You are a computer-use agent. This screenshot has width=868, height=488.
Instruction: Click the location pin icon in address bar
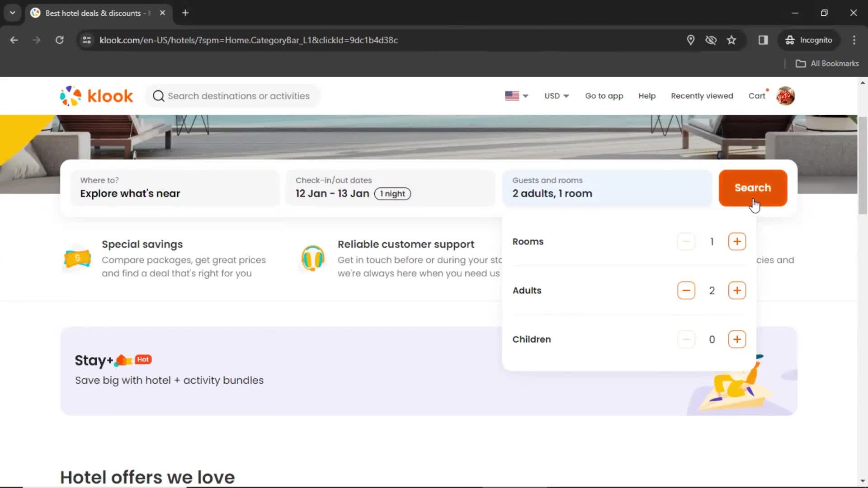[690, 40]
